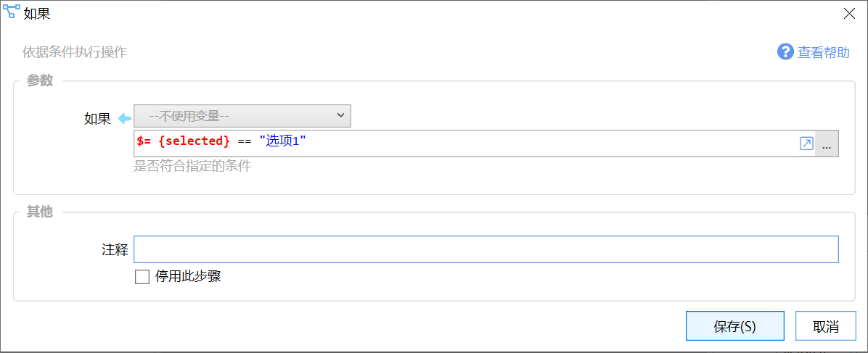Viewport: 868px width, 353px height.
Task: Open the 查看帮助 link
Action: 823,53
